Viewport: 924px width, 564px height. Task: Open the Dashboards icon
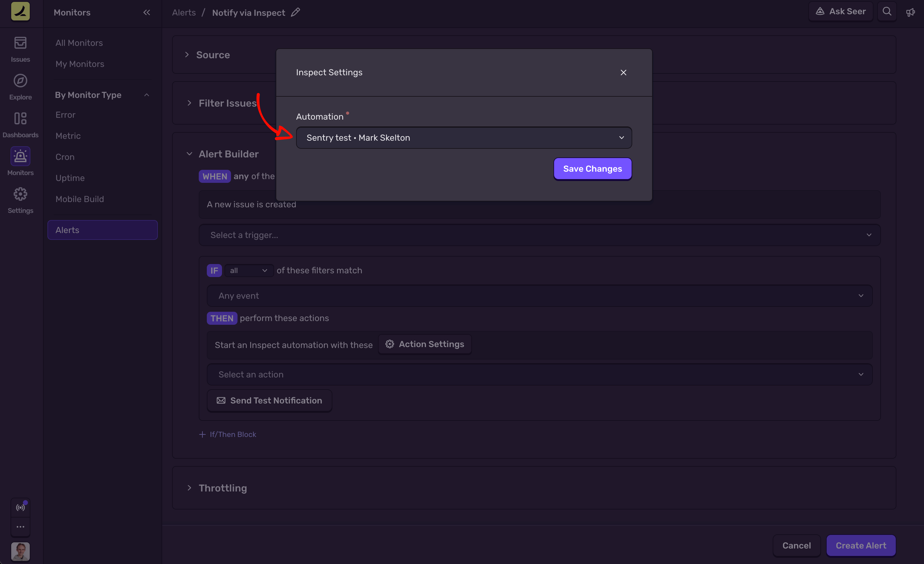[20, 118]
